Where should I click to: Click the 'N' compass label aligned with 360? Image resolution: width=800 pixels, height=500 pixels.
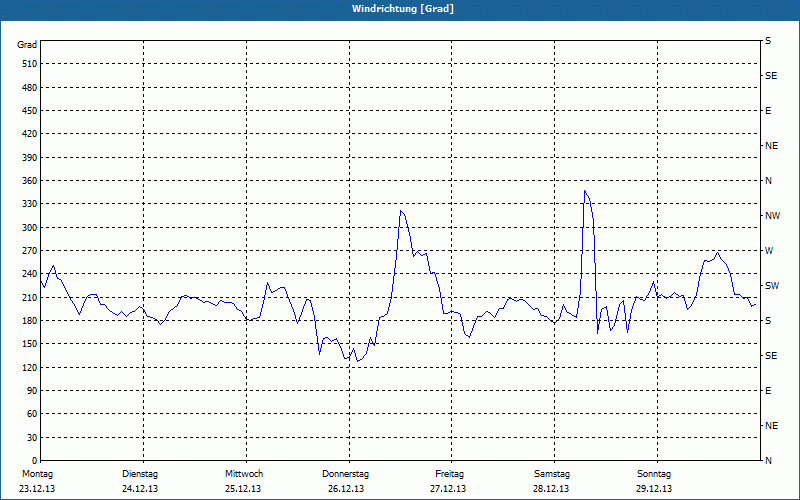(768, 181)
